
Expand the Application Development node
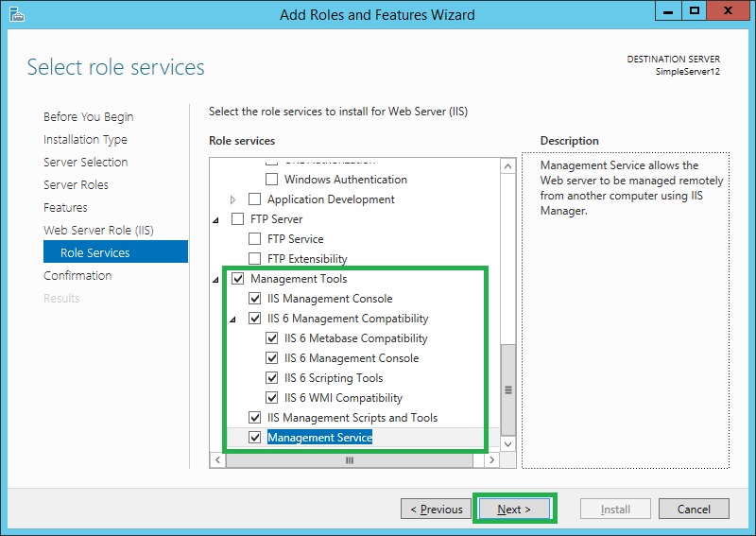pos(234,199)
